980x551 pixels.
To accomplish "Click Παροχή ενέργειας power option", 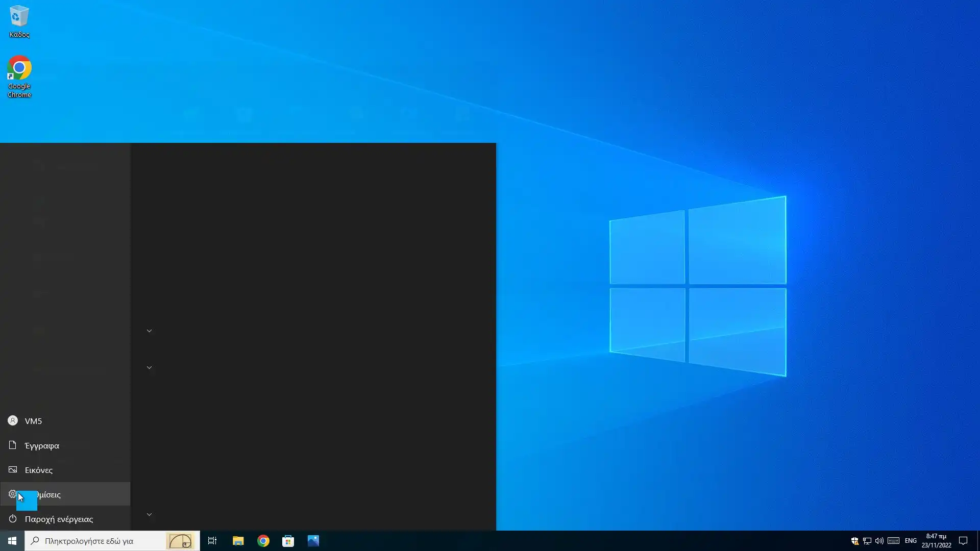I will click(x=59, y=519).
